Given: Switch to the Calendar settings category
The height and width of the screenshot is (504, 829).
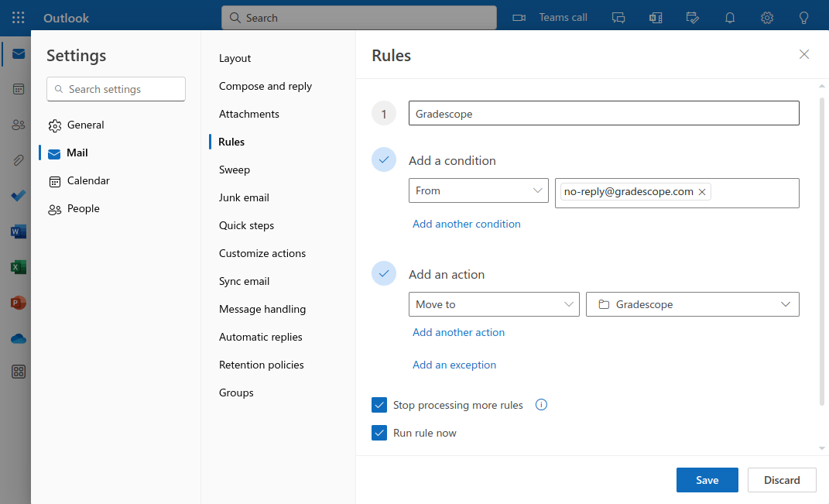Looking at the screenshot, I should (x=88, y=180).
